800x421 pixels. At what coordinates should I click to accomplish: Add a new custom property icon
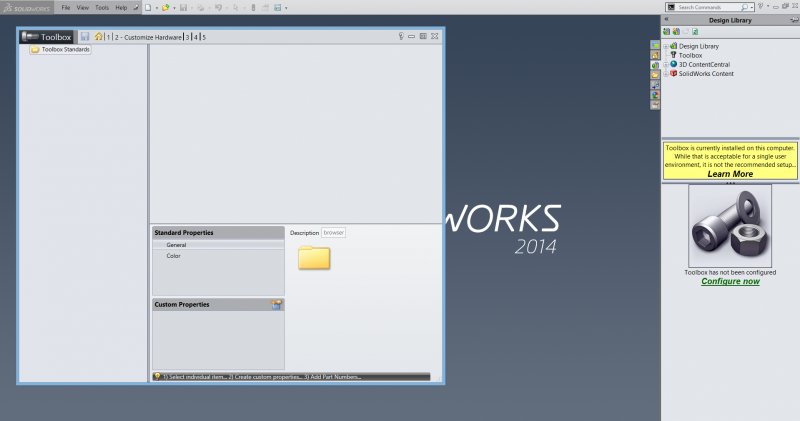(277, 305)
